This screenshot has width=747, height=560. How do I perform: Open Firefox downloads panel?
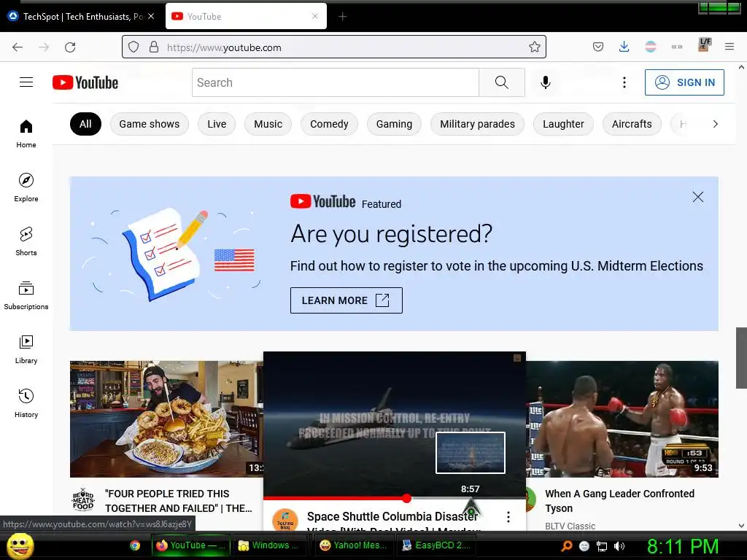(x=624, y=47)
